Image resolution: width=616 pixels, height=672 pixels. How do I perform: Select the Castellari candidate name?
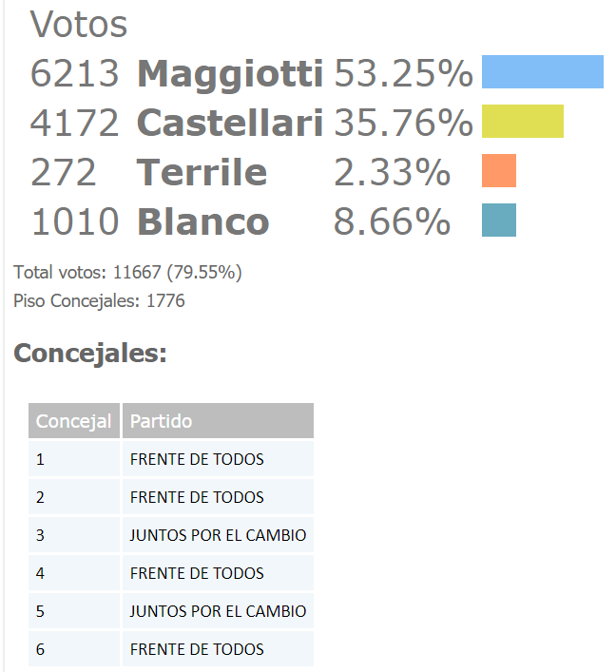230,123
